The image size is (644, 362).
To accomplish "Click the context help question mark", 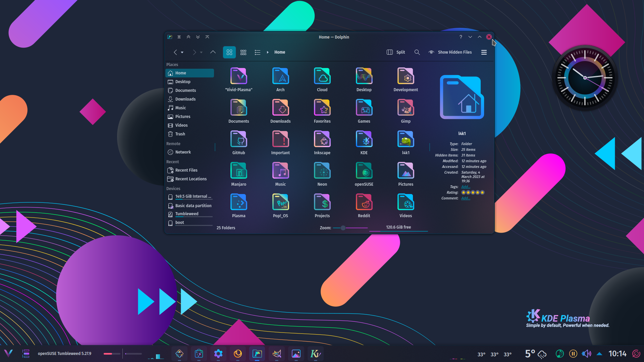I will (x=461, y=37).
